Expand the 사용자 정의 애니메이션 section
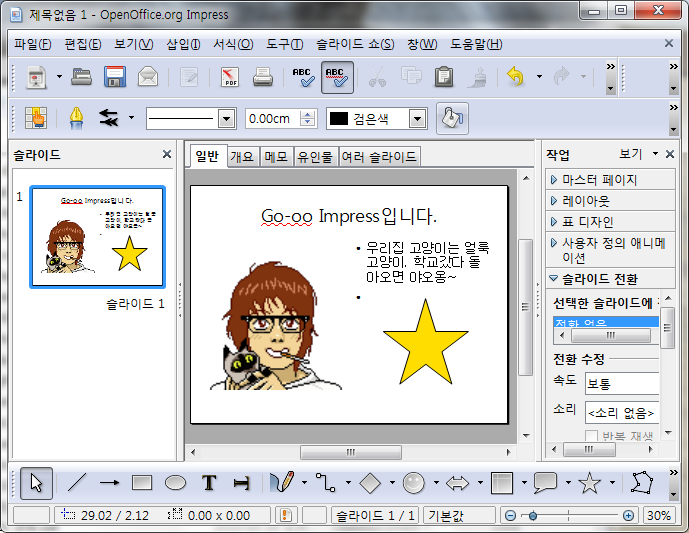Viewport: 689px width, 533px height. coord(610,250)
